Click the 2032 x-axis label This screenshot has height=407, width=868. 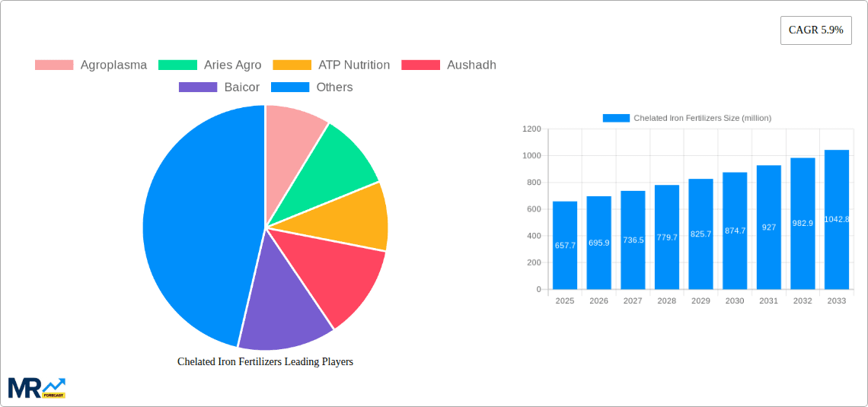coord(803,301)
